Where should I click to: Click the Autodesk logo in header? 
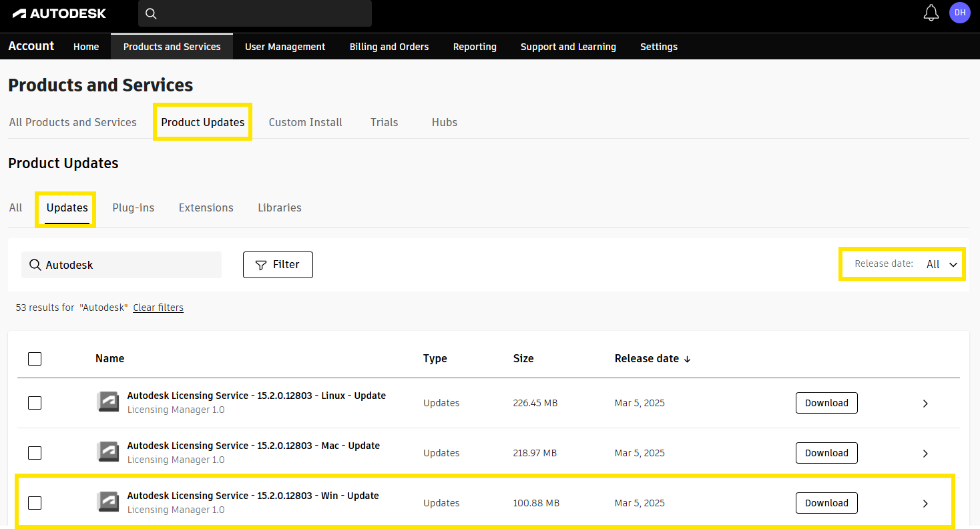pos(59,13)
